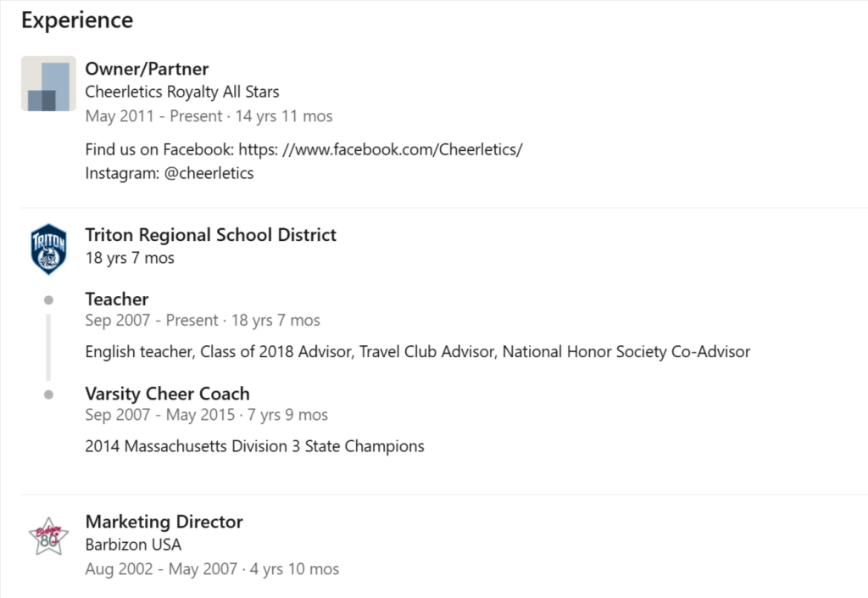Open the Triton Regional School District heading
This screenshot has width=868, height=598.
[x=211, y=235]
